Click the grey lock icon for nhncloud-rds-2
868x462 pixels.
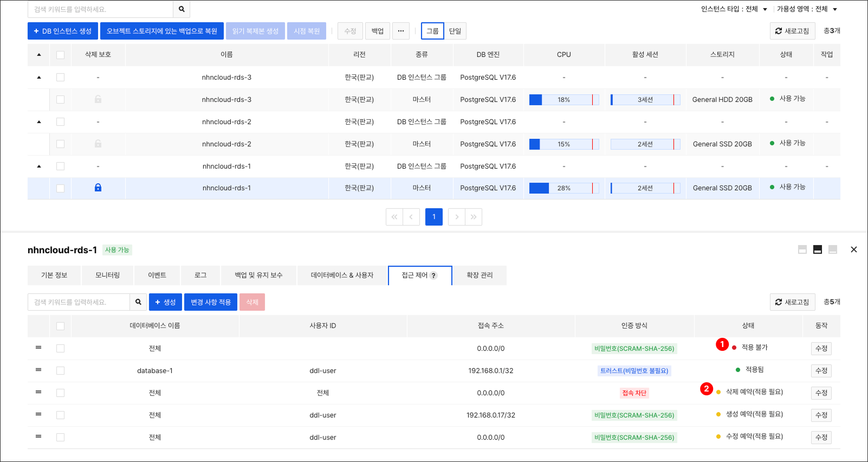[x=98, y=144]
